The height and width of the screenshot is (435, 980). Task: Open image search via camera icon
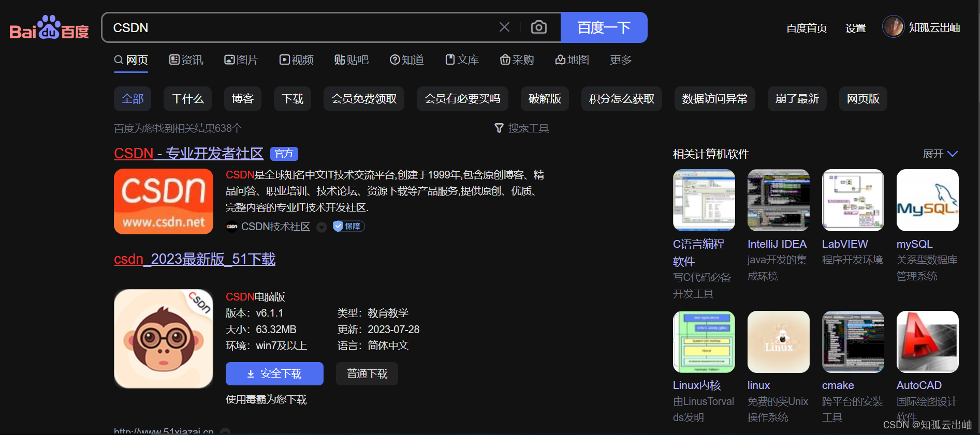(x=539, y=27)
